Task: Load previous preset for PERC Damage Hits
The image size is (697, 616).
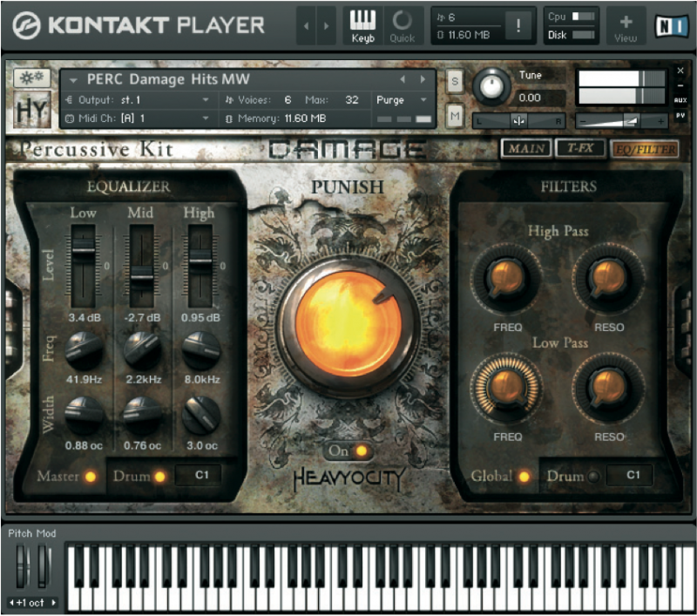Action: pos(403,79)
